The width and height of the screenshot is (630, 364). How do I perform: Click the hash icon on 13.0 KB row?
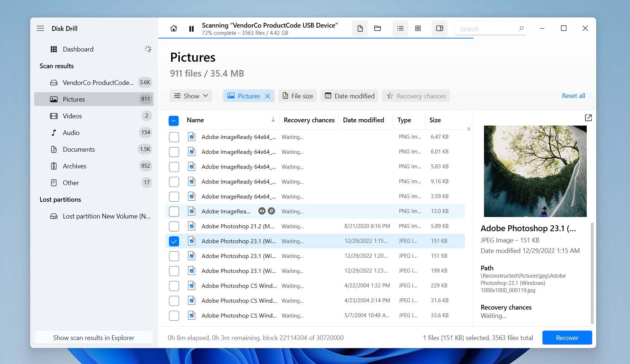pos(271,211)
